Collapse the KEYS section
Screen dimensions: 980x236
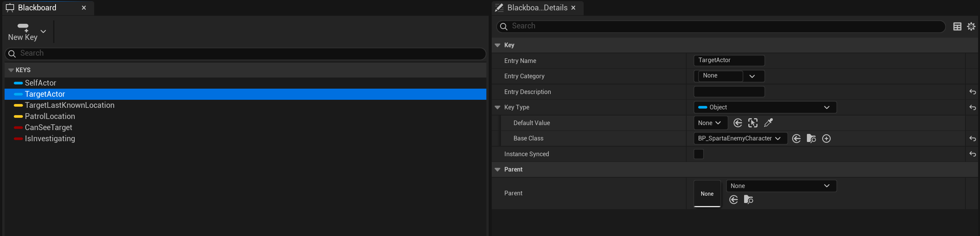click(x=11, y=70)
